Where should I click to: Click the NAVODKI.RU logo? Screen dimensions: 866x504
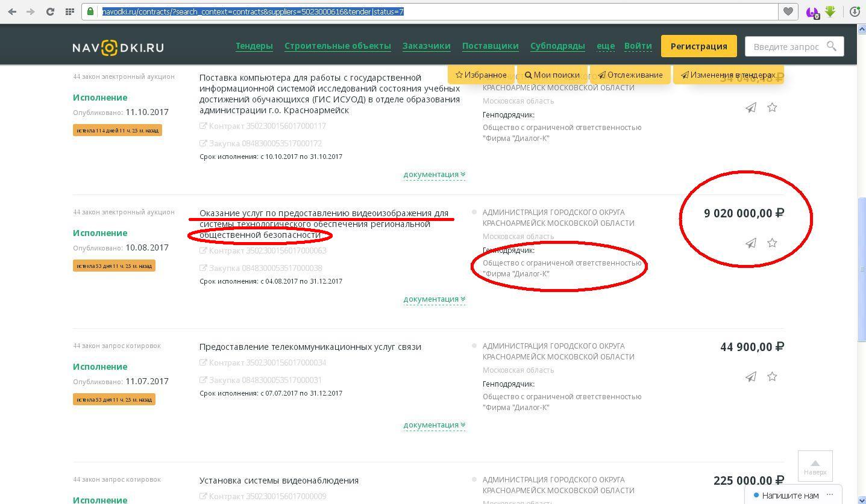pos(118,48)
